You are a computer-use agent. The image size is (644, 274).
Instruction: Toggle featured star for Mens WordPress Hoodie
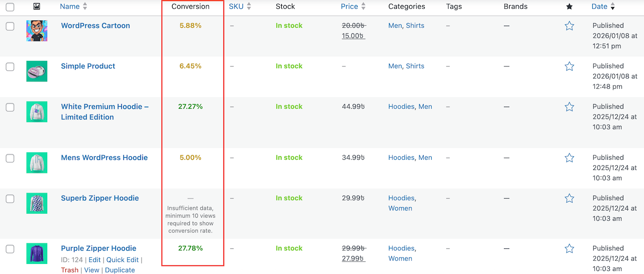[569, 158]
